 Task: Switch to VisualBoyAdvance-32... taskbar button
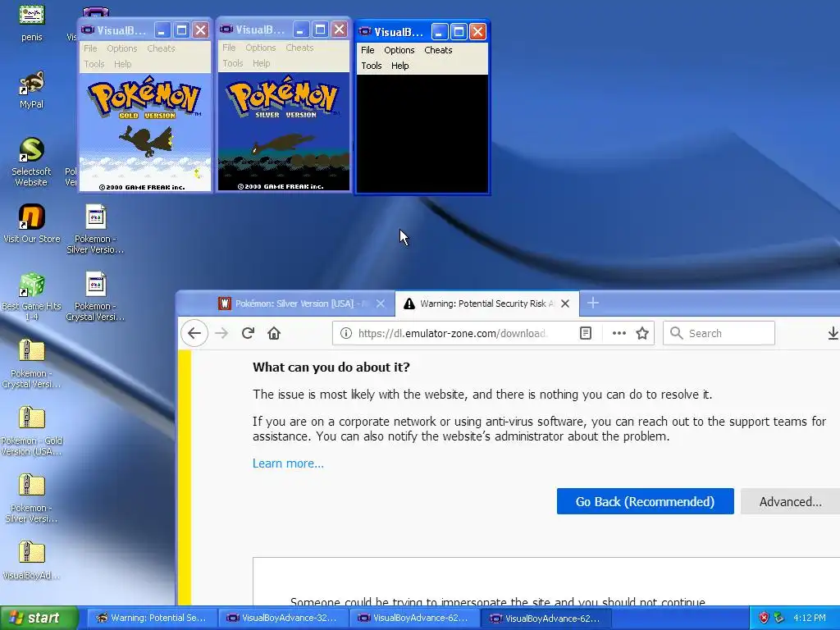(283, 618)
